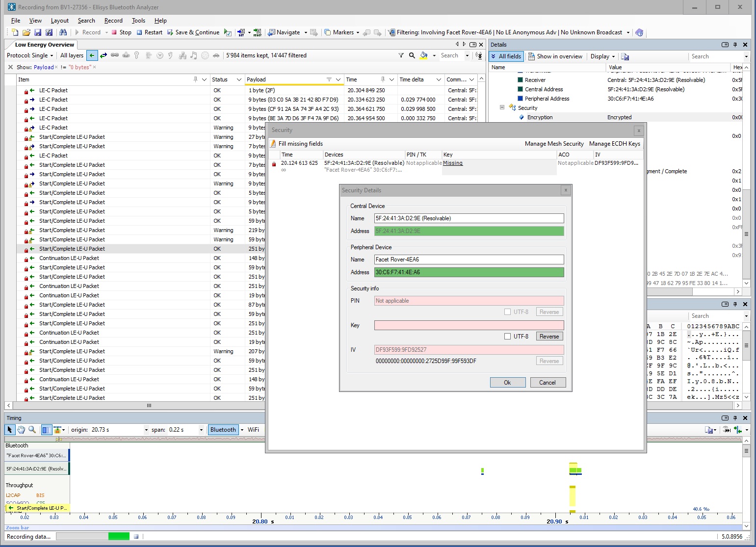The height and width of the screenshot is (547, 756).
Task: Open the Search menu
Action: [x=86, y=21]
